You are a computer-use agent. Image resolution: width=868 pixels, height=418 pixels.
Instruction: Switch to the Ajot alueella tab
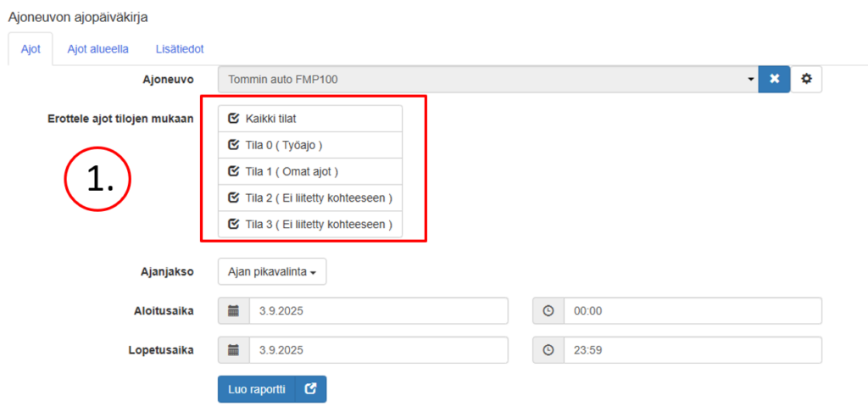coord(98,49)
